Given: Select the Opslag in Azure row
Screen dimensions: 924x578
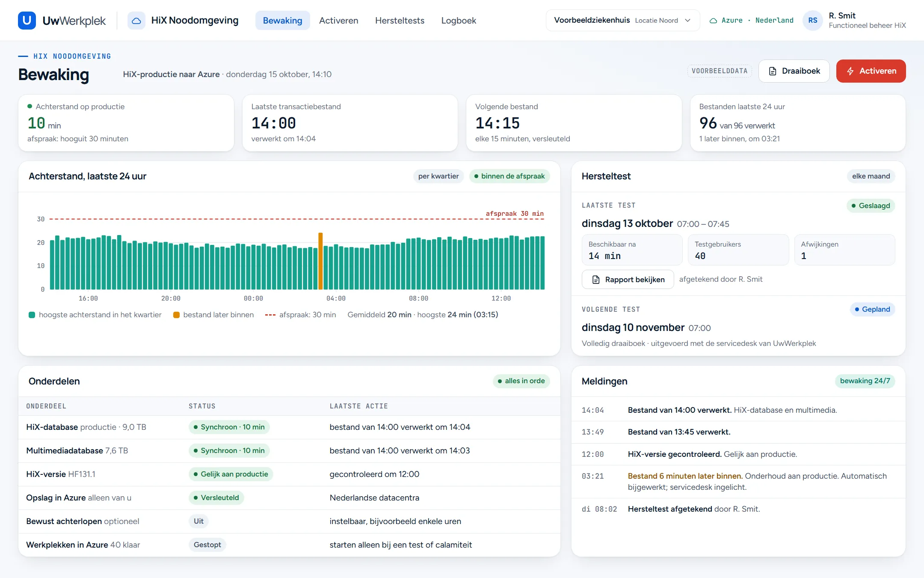Looking at the screenshot, I should tap(289, 498).
